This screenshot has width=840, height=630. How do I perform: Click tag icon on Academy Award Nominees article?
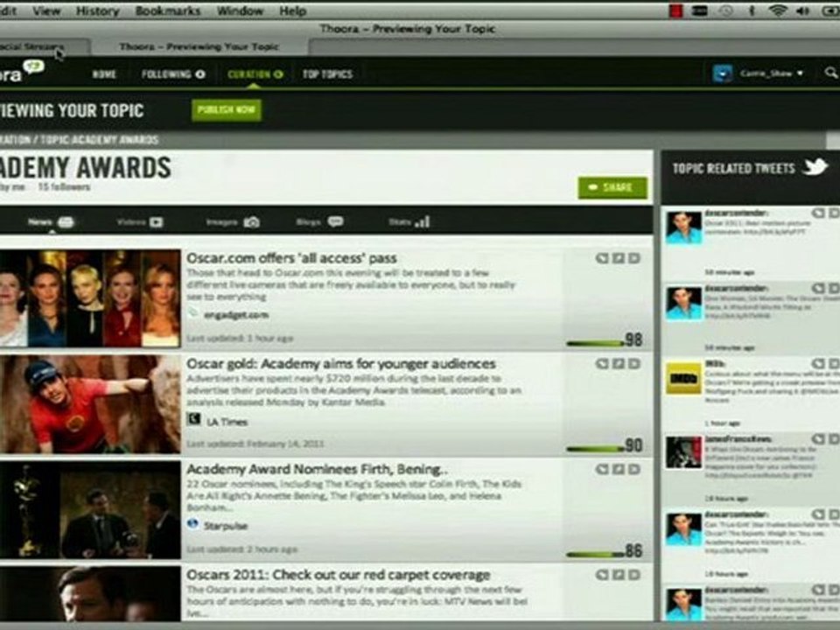pyautogui.click(x=602, y=469)
